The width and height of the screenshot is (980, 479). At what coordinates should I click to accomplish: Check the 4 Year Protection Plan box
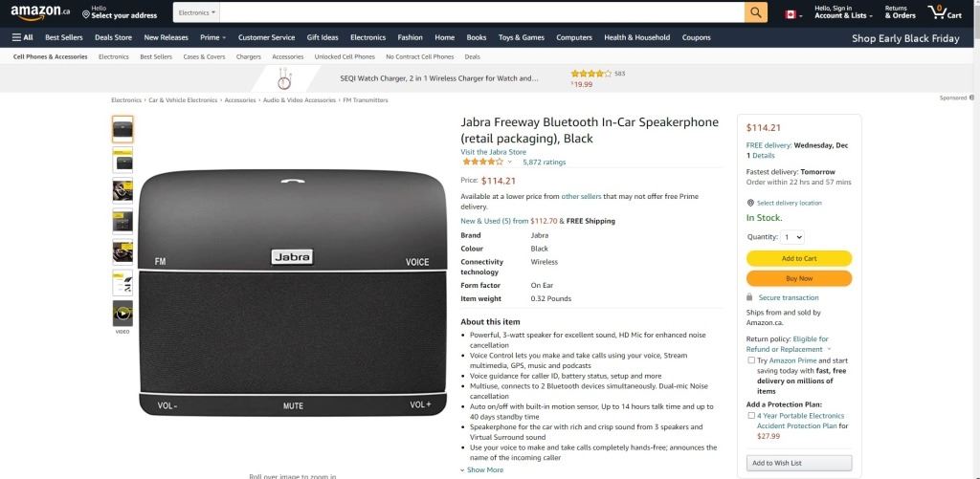750,415
